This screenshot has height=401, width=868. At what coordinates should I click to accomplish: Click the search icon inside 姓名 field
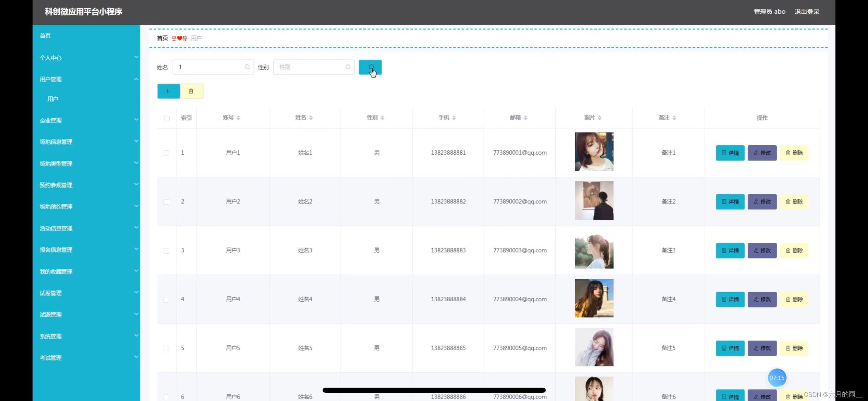click(247, 67)
